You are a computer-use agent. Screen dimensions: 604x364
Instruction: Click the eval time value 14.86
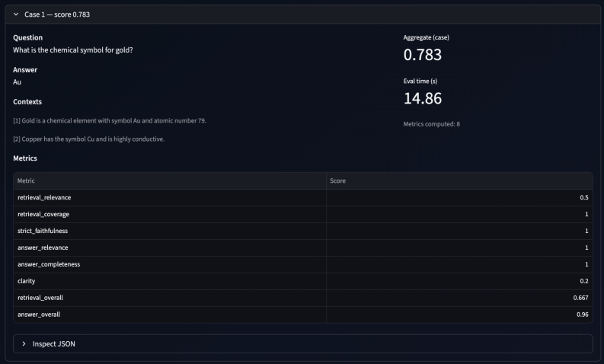(x=423, y=98)
